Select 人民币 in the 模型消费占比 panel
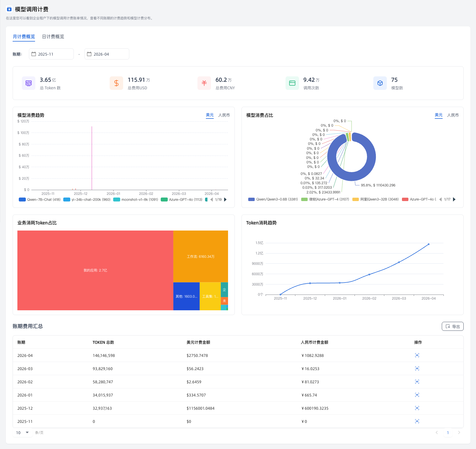Screen dimensions: 476x449 coord(453,115)
